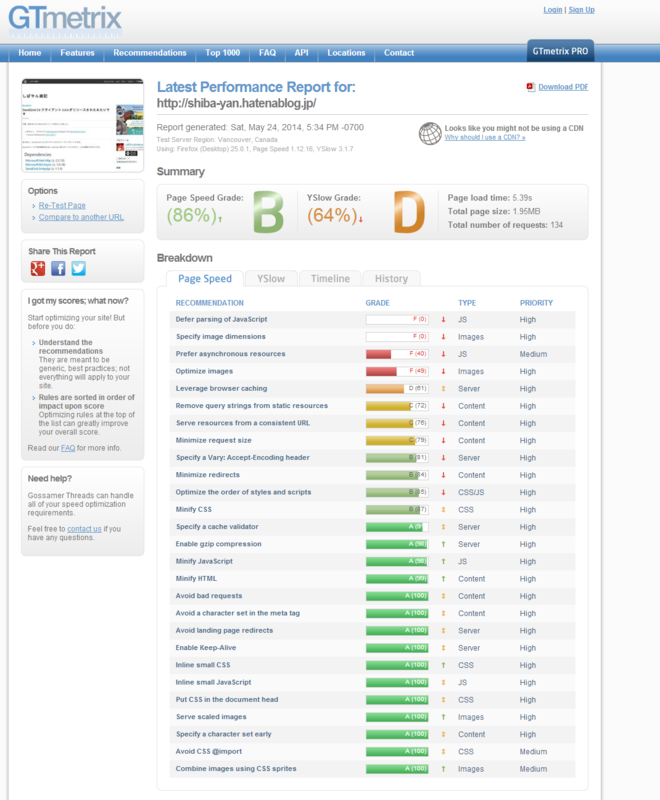
Task: Click the Enable Keep-Alive row
Action: coord(373,648)
